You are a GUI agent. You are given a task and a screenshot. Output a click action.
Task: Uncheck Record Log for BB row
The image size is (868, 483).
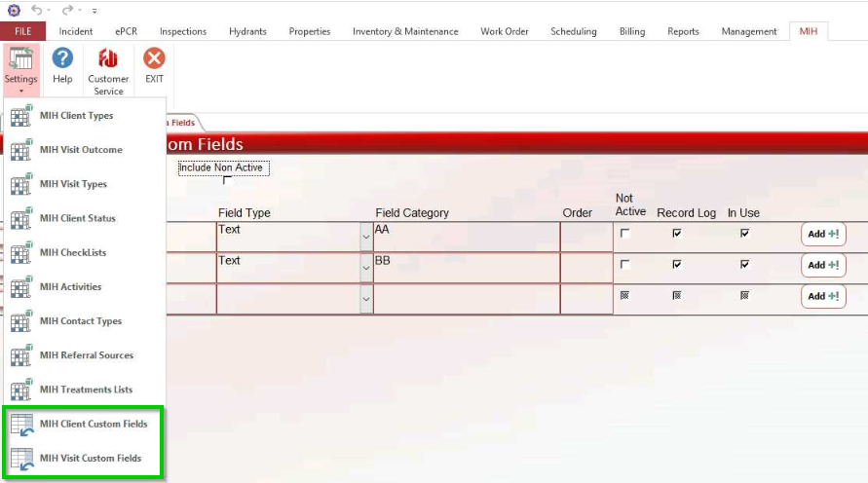677,265
